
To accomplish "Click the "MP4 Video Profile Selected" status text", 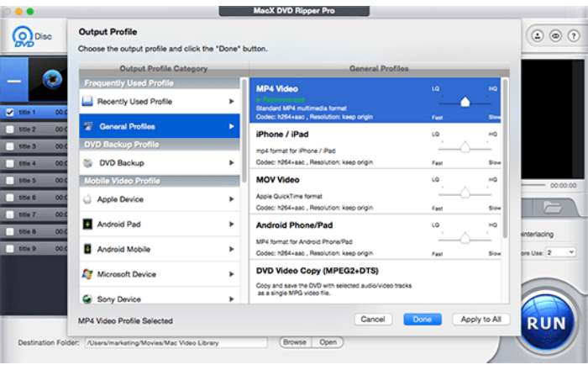I will (x=126, y=321).
